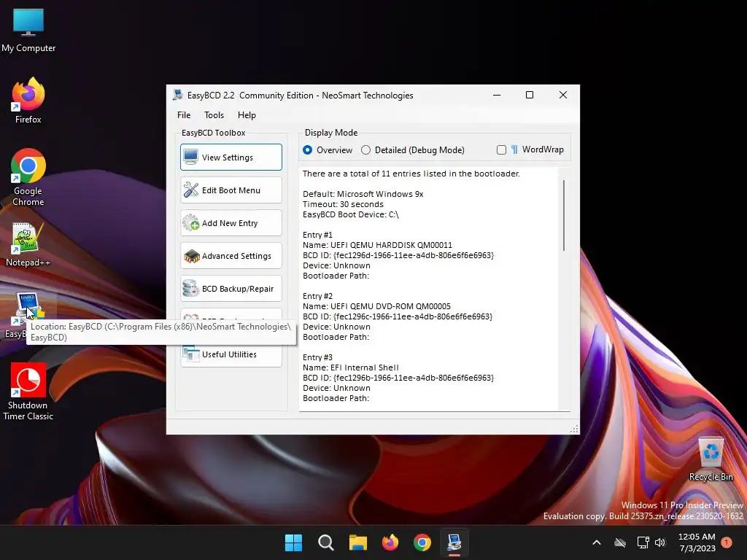Click the window resize grip corner
Image resolution: width=747 pixels, height=560 pixels.
574,429
